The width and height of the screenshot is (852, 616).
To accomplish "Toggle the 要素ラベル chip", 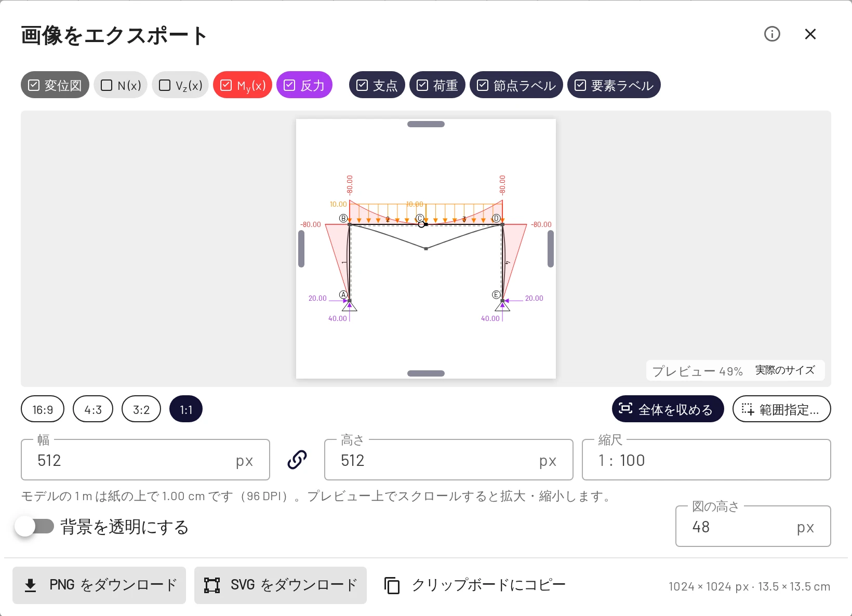I will [614, 85].
